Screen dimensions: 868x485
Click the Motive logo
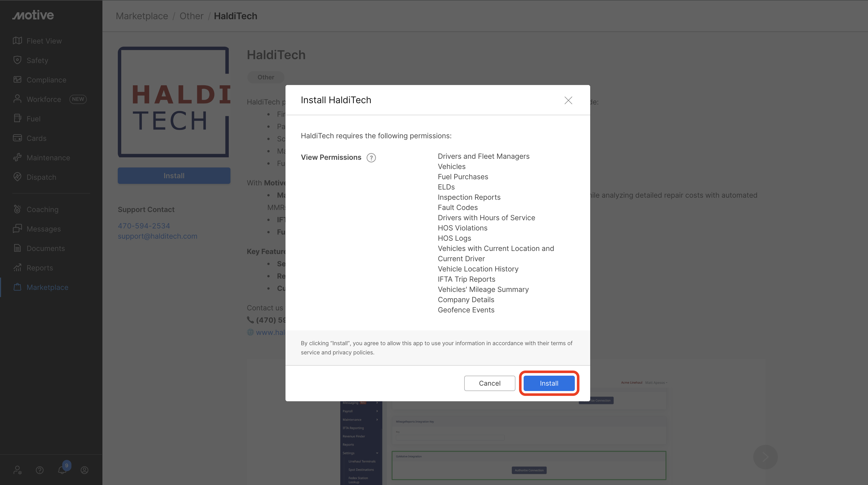(x=33, y=15)
